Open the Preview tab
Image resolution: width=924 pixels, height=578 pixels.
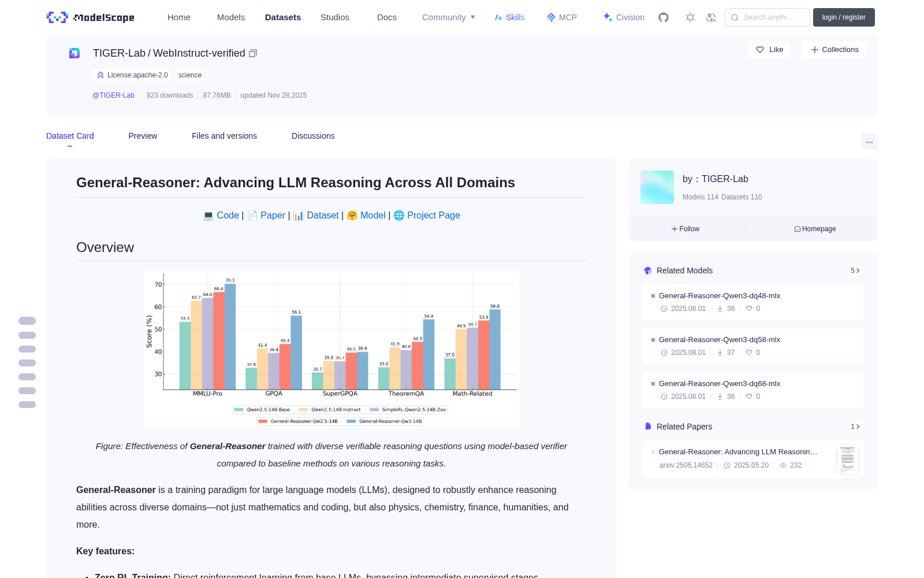143,136
